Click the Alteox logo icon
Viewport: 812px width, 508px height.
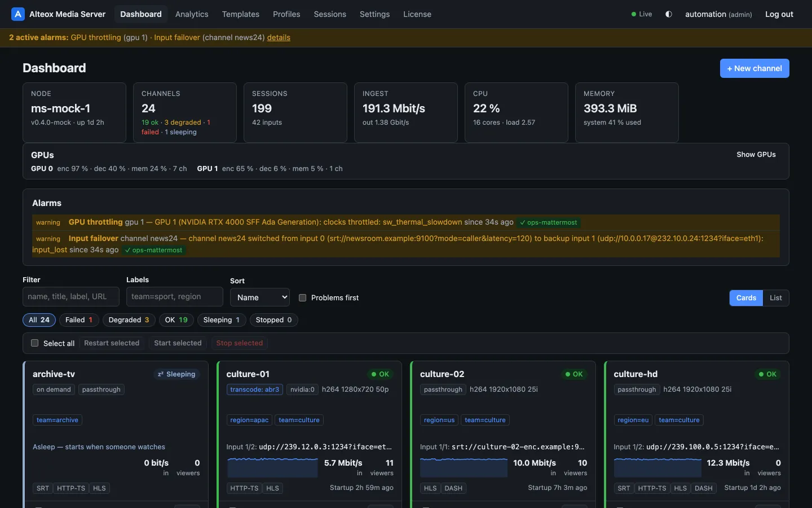[x=18, y=14]
